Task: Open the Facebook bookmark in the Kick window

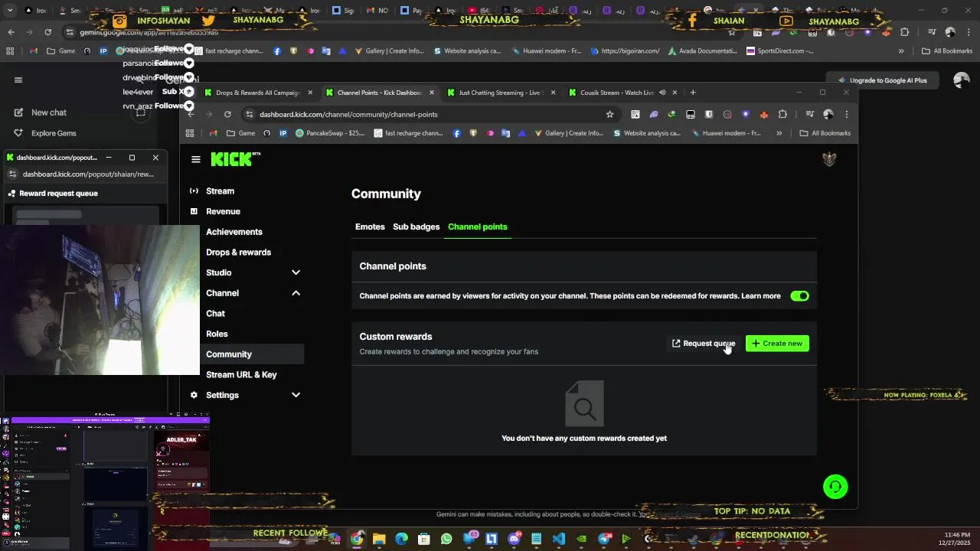Action: tap(457, 133)
